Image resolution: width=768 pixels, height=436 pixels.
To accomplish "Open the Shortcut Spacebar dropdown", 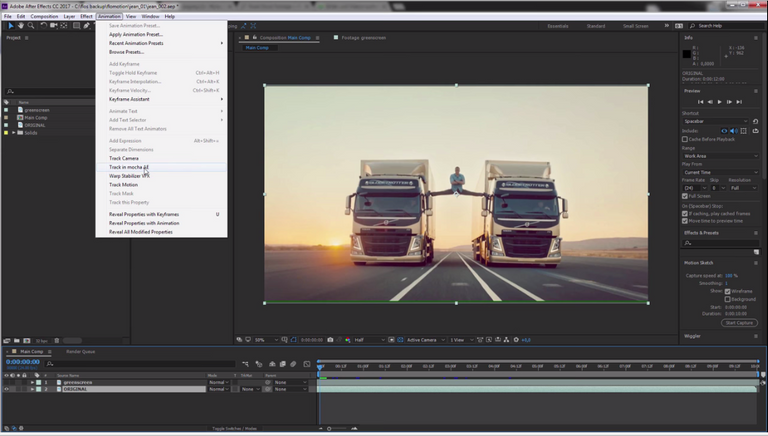I will [716, 121].
